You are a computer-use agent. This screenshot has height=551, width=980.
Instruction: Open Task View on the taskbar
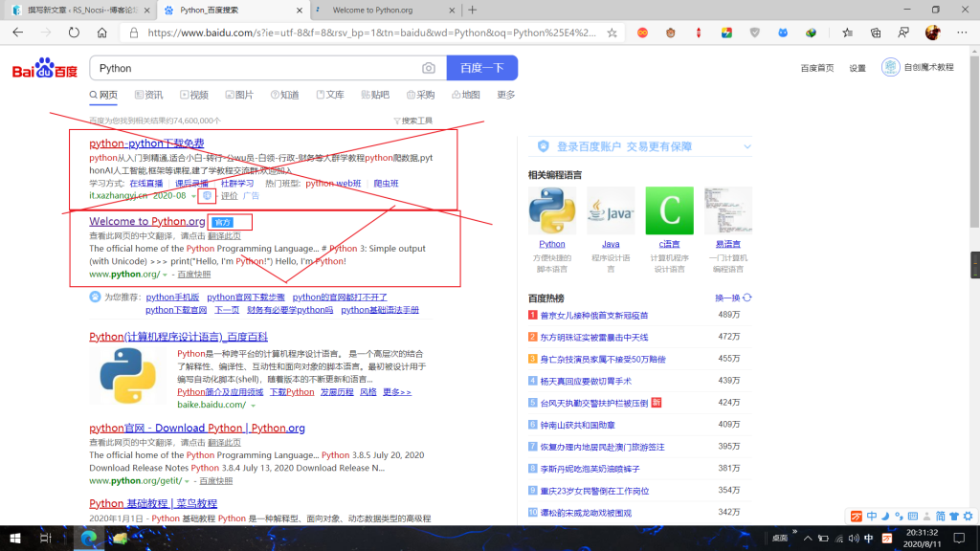tap(46, 538)
